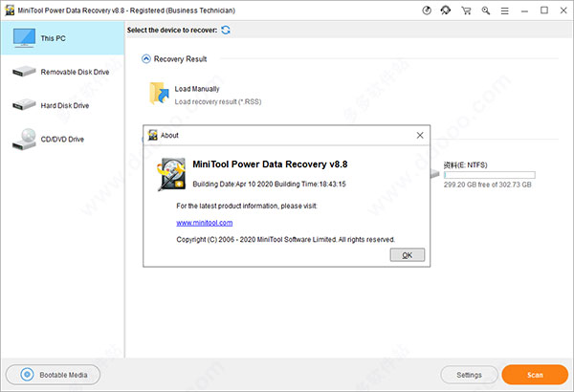Open the shopping cart icon
Viewport: 574px width, 392px height.
click(466, 11)
